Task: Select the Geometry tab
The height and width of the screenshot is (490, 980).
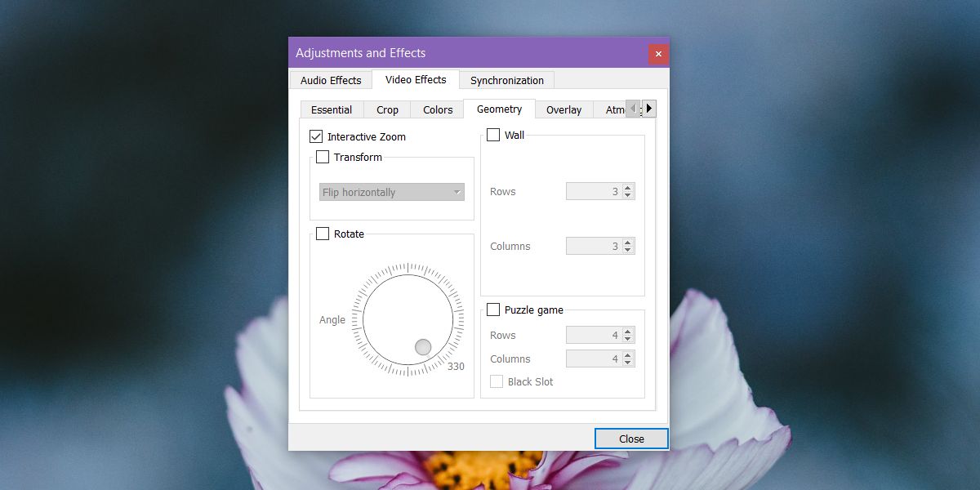Action: pos(499,109)
